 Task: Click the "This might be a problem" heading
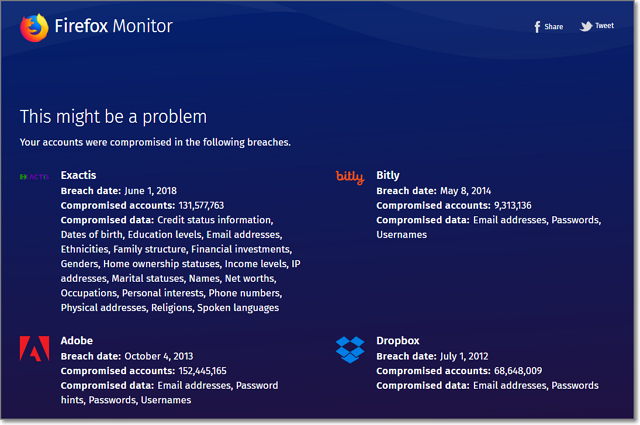click(113, 116)
